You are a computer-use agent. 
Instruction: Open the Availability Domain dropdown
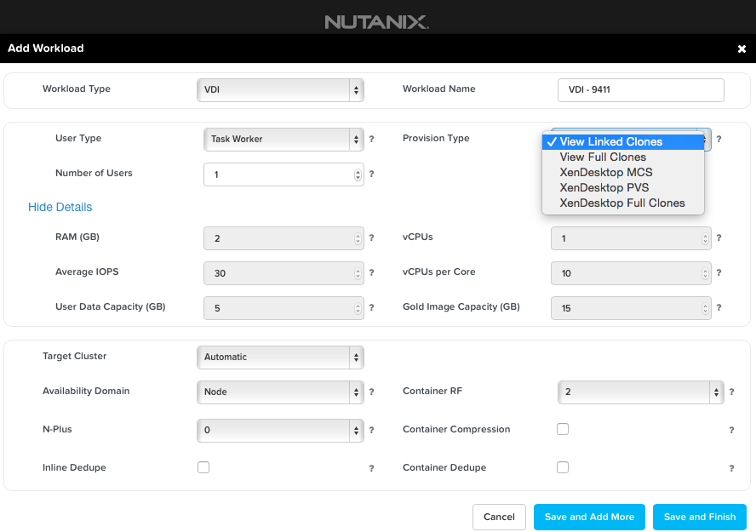tap(280, 392)
